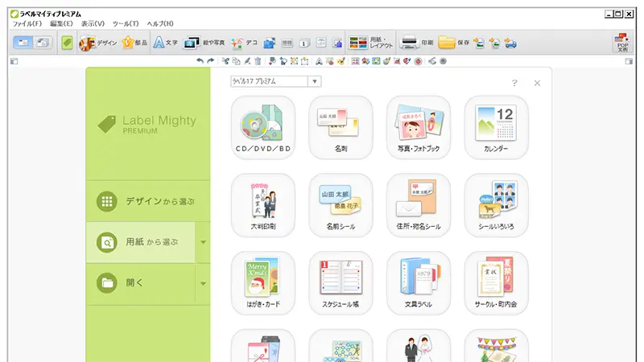Open the ヘルプ(H) menu
This screenshot has width=644, height=362.
[160, 24]
